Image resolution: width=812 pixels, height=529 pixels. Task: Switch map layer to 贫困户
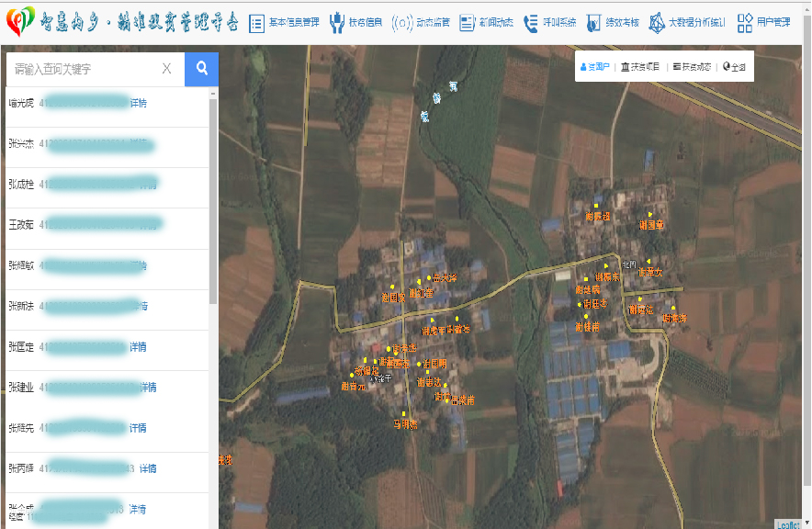(593, 67)
